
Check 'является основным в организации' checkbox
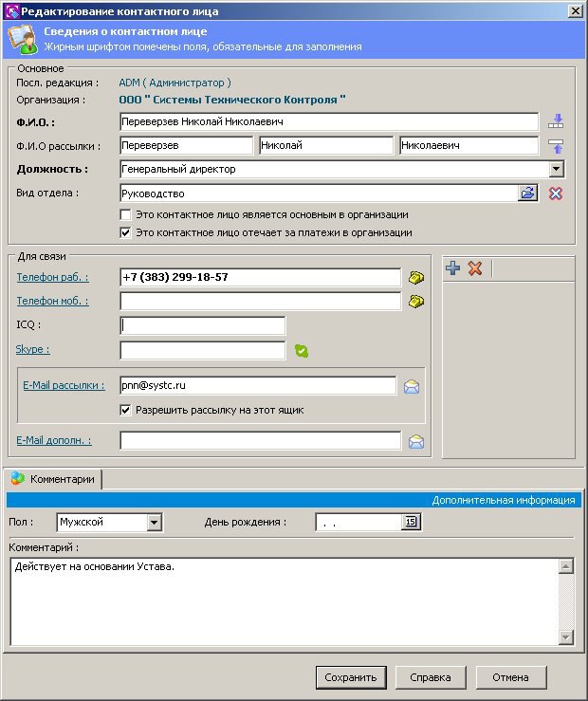click(125, 215)
